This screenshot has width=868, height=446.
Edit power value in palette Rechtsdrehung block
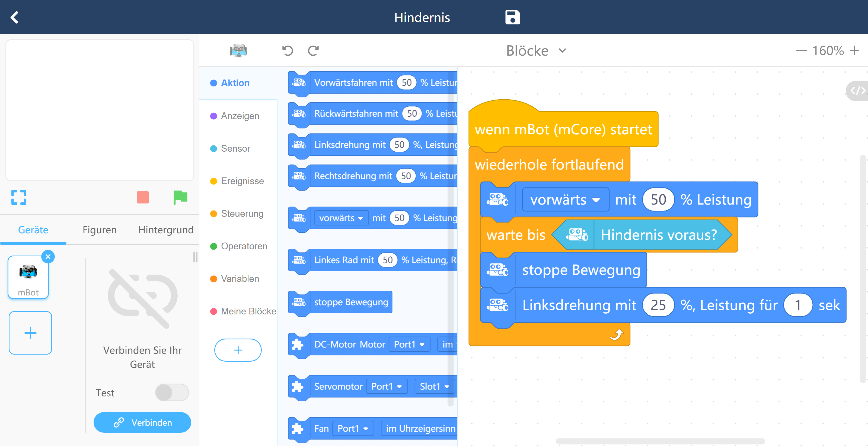pyautogui.click(x=406, y=176)
